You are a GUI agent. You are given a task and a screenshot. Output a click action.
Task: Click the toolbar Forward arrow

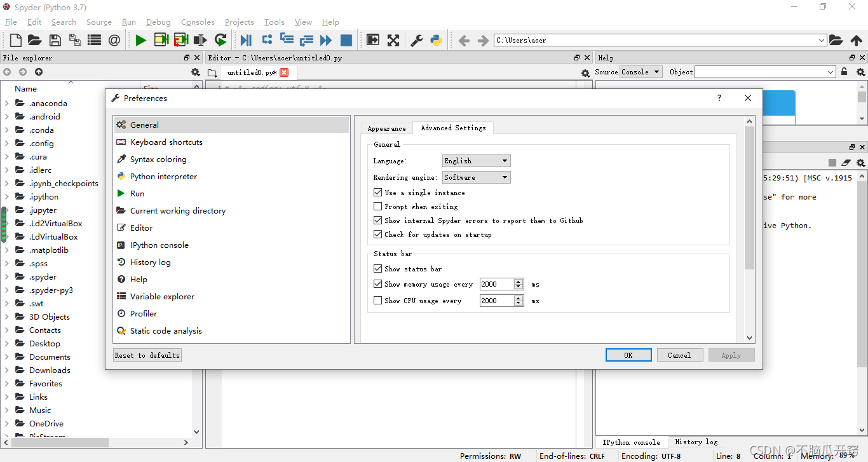(x=483, y=40)
